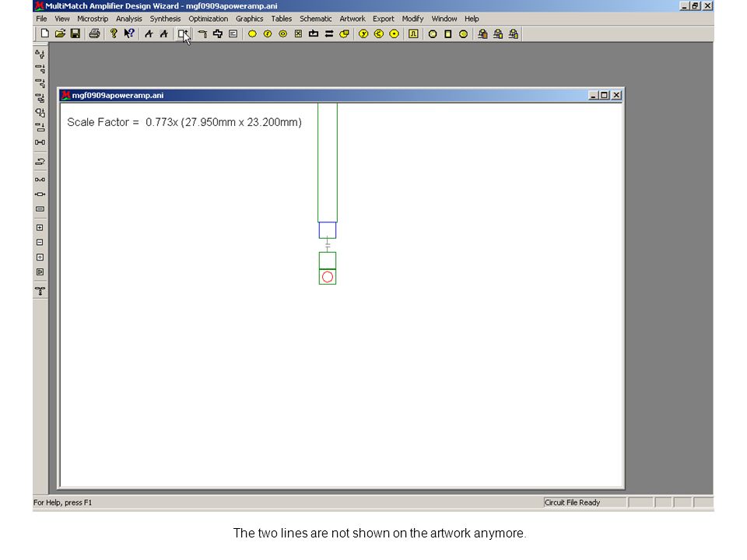747x560 pixels.
Task: Click the equals-sign parallel lines icon
Action: tap(328, 33)
